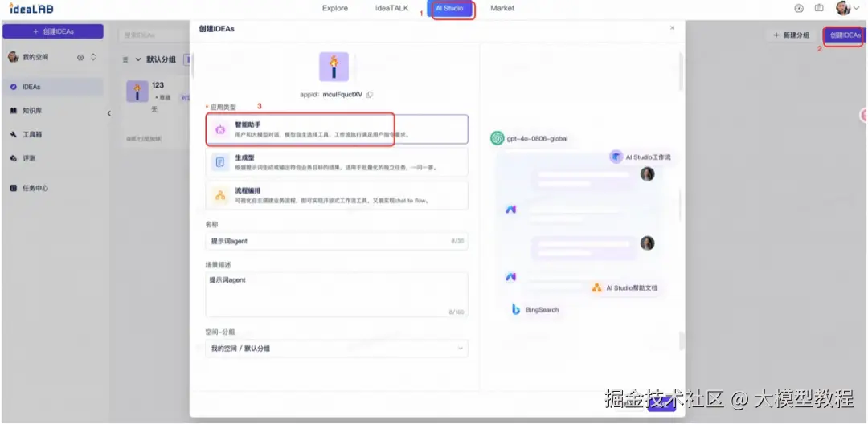Collapse the sidebar with the arrow
This screenshot has height=424, width=868.
coord(109,113)
